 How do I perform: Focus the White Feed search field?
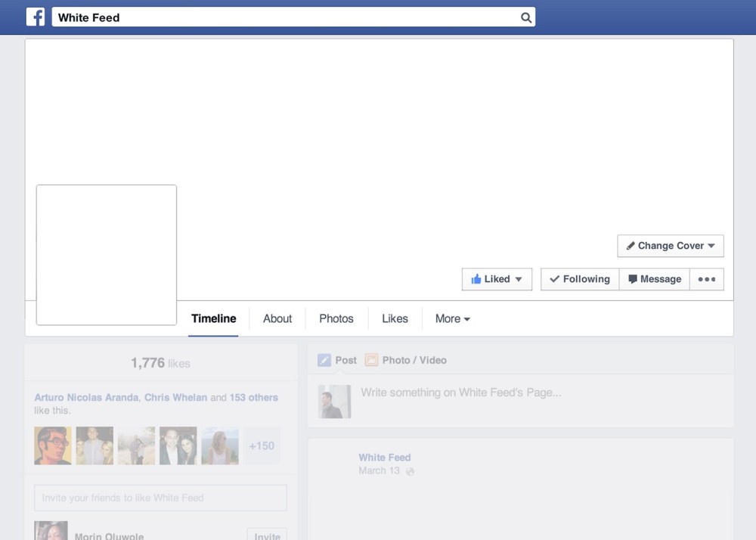tap(293, 17)
